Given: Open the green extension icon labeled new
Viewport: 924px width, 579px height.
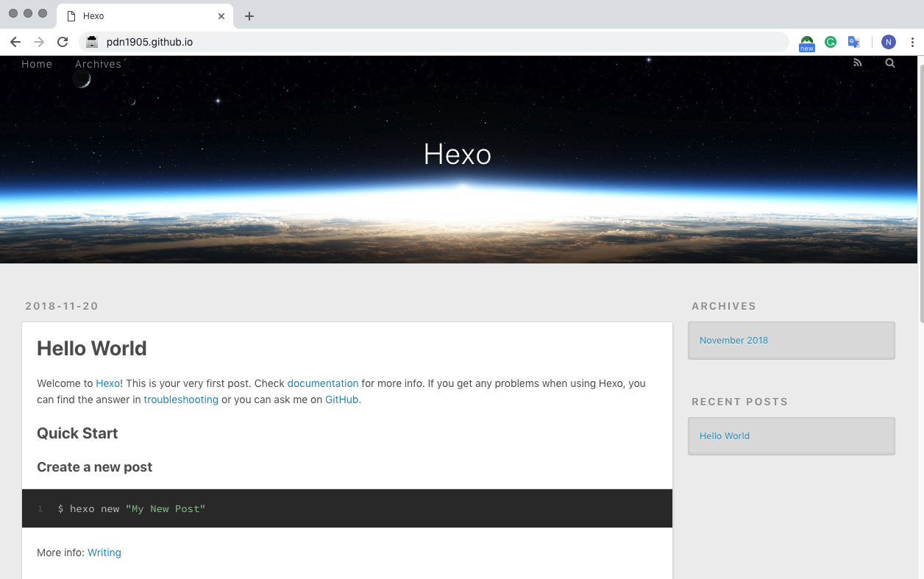Looking at the screenshot, I should (807, 43).
